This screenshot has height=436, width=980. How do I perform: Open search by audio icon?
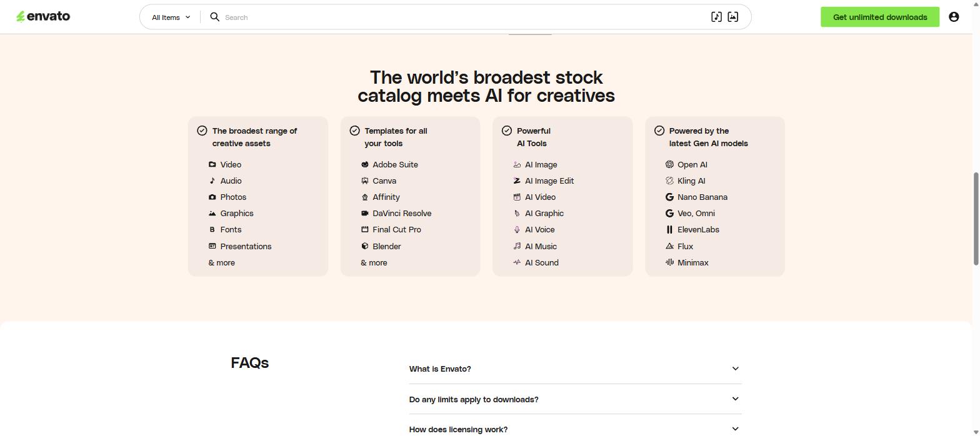716,17
